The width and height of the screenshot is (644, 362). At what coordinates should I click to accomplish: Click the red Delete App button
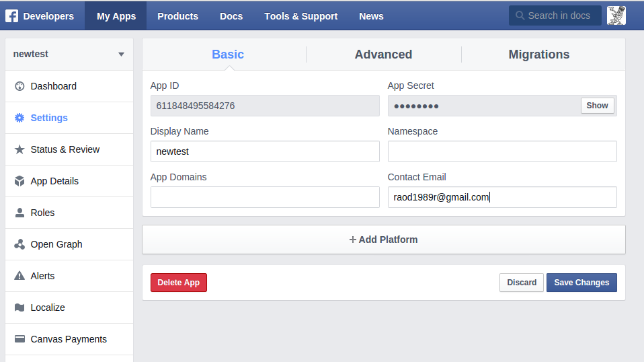(179, 283)
